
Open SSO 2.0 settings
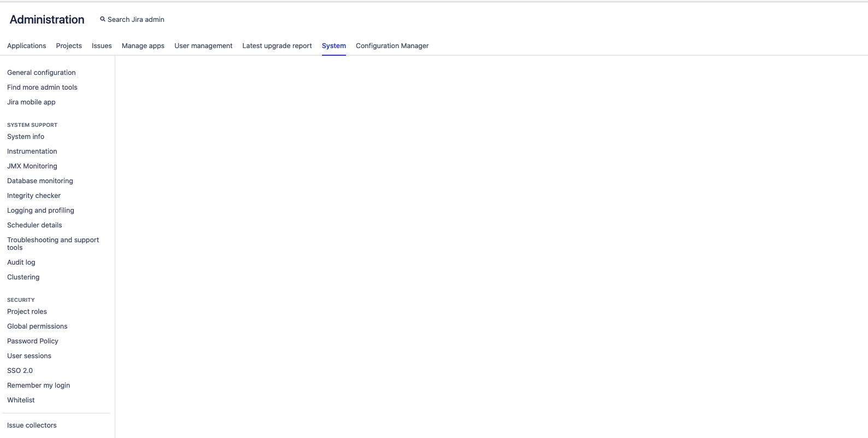tap(20, 371)
